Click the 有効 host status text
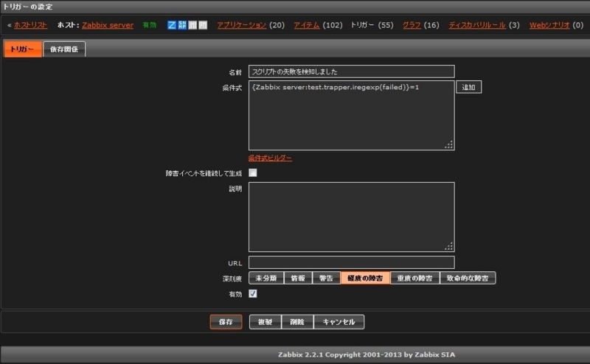The height and width of the screenshot is (364, 590). pos(150,25)
